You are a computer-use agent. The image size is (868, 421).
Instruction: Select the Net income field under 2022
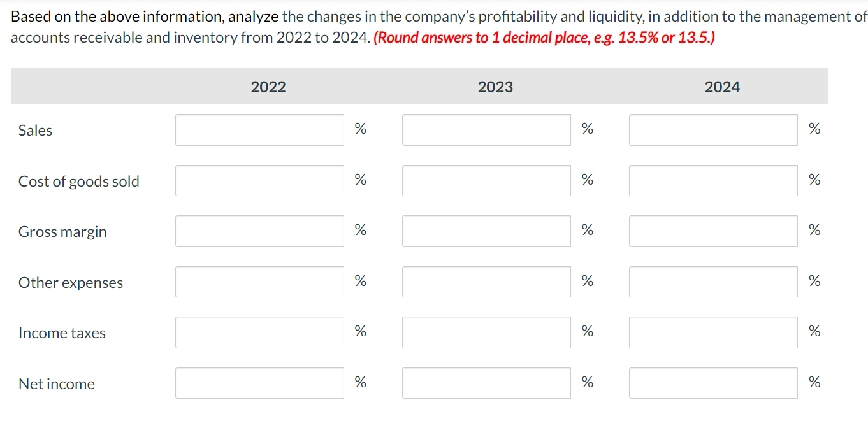click(259, 382)
